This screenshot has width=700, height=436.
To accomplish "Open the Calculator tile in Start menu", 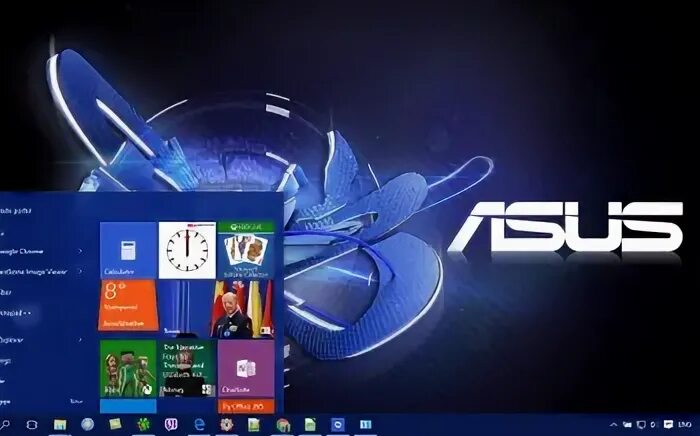I will tap(128, 250).
